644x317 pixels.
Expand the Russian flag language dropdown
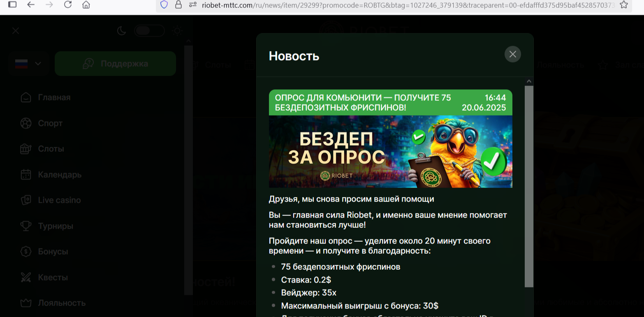click(28, 64)
